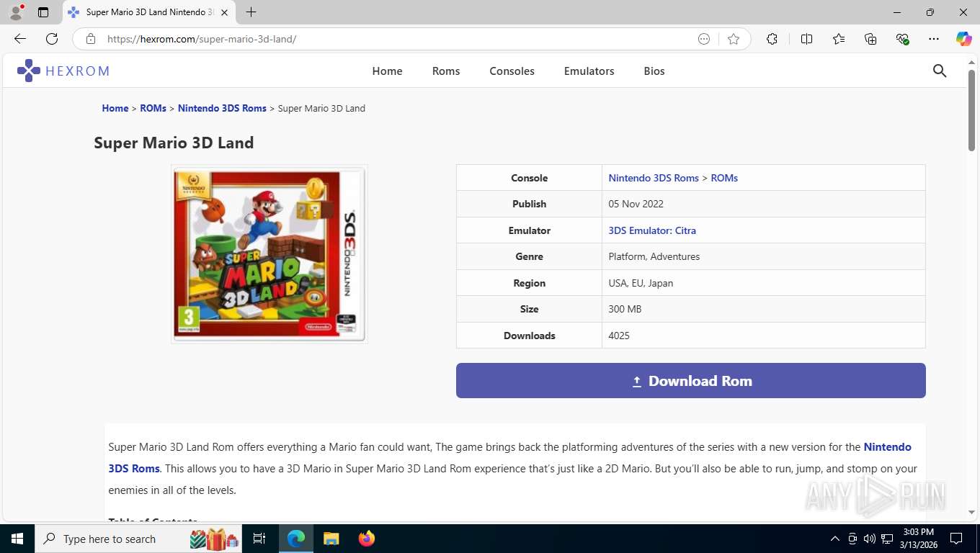Image resolution: width=980 pixels, height=553 pixels.
Task: Open Collections panel
Action: 870,39
